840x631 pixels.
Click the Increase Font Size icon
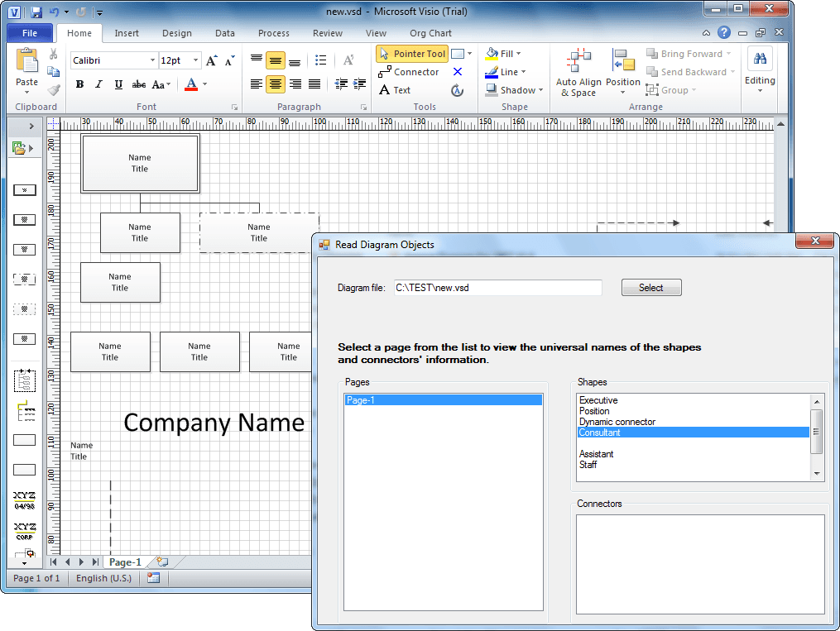pos(212,60)
